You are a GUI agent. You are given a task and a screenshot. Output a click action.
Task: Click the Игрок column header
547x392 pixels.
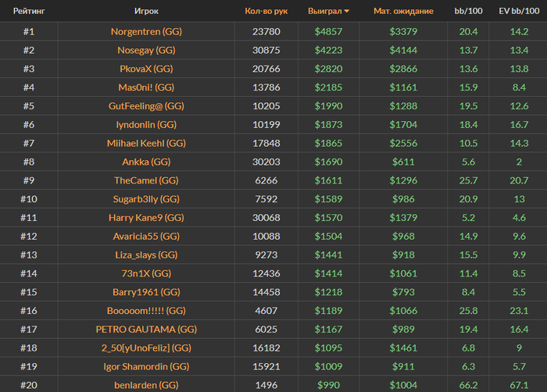tap(146, 12)
